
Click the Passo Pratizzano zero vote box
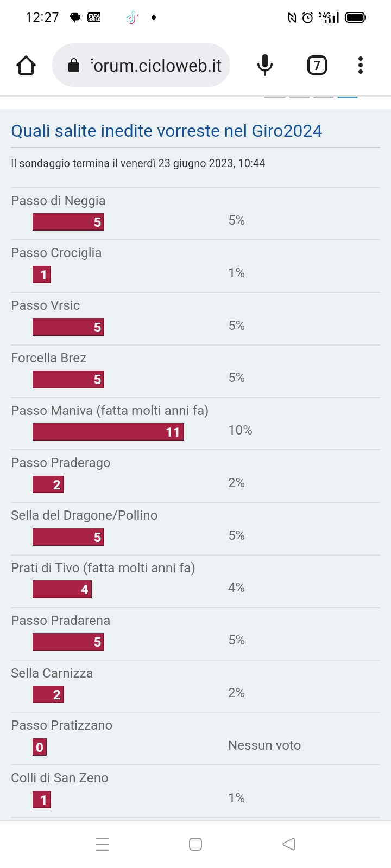point(40,747)
